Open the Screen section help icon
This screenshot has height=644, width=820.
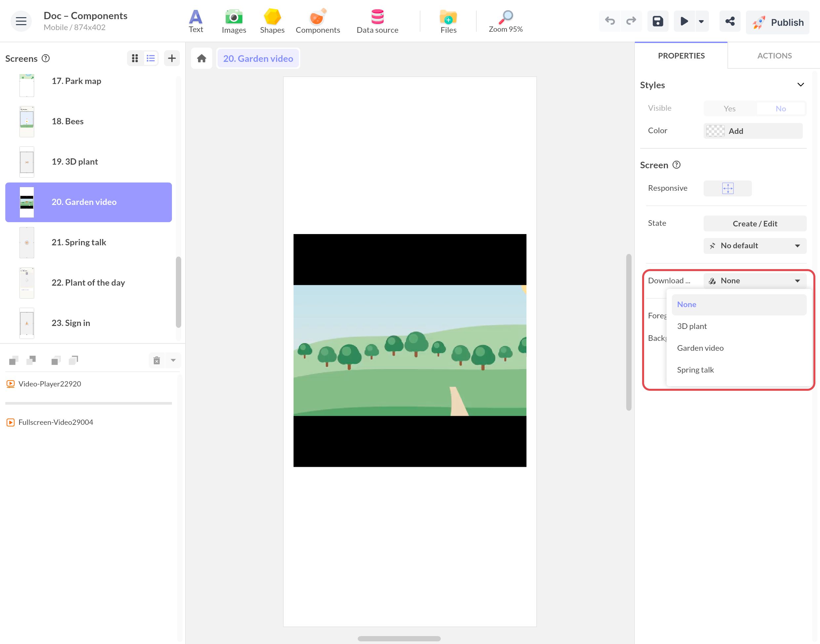[x=676, y=165]
